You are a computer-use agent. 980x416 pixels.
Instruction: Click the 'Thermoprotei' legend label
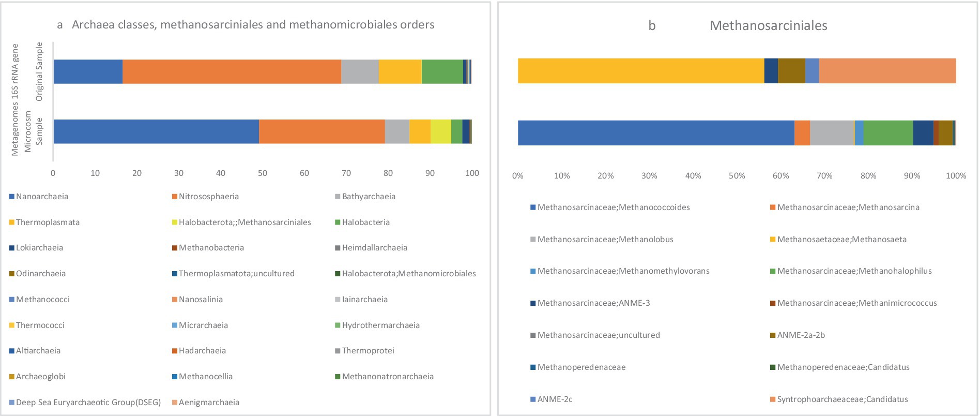point(368,351)
